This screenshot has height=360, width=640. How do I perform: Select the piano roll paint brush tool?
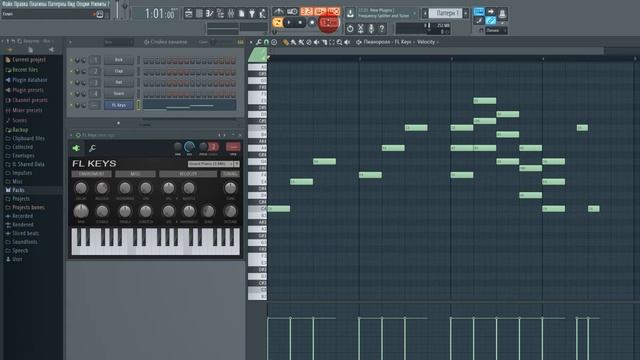pos(293,42)
